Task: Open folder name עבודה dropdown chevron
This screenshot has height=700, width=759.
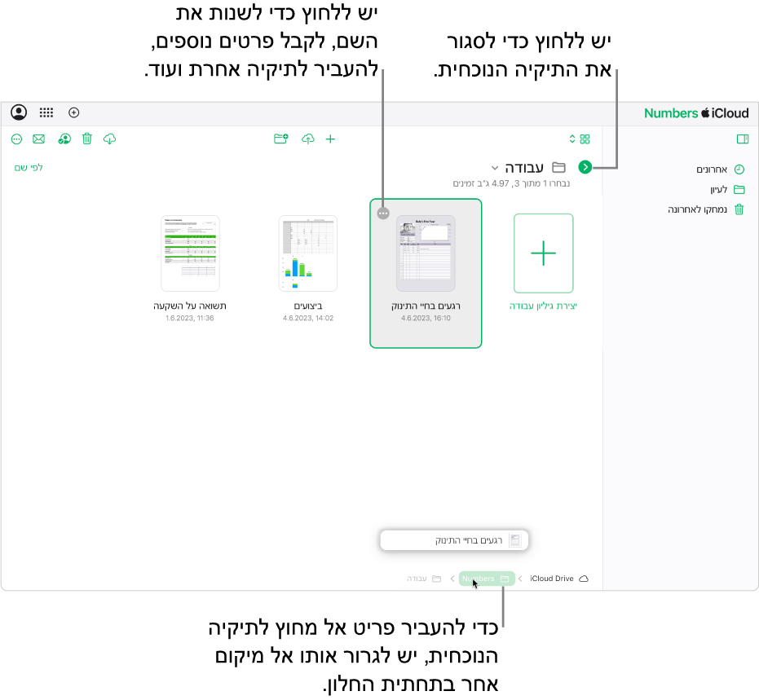Action: (x=495, y=168)
